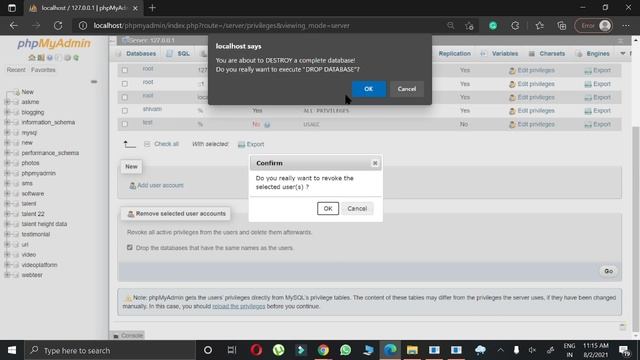Click Edit privileges icon for shivam user
The height and width of the screenshot is (360, 640).
[x=512, y=111]
